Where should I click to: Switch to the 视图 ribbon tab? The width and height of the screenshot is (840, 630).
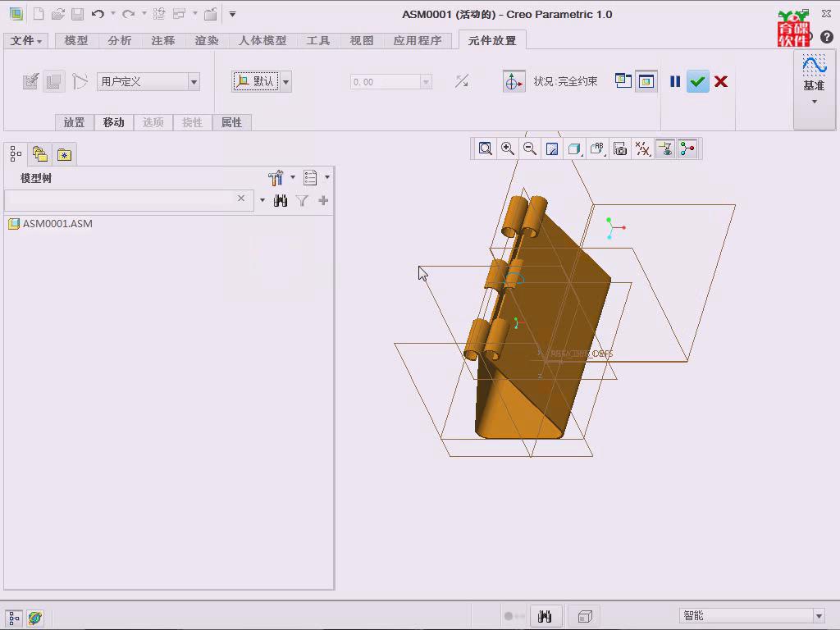(x=362, y=41)
